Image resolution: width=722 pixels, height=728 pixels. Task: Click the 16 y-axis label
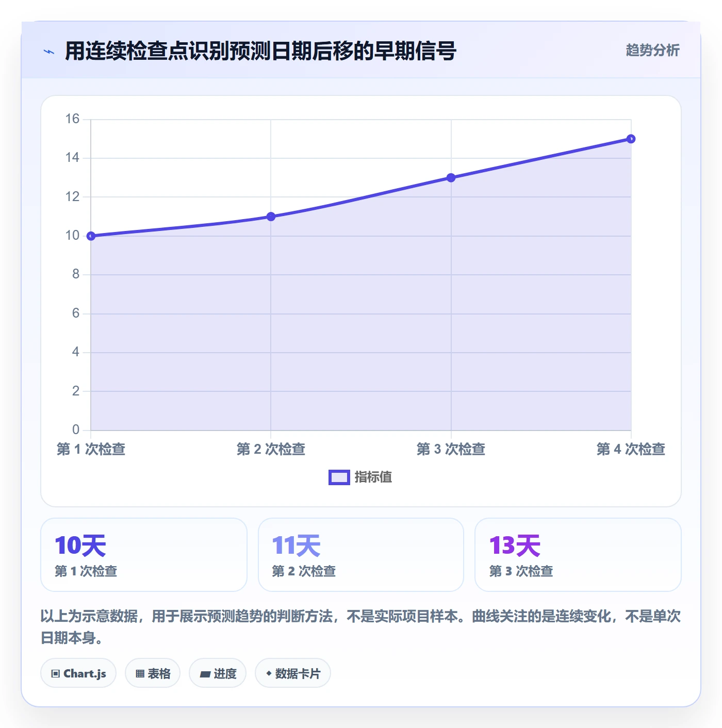pos(72,119)
